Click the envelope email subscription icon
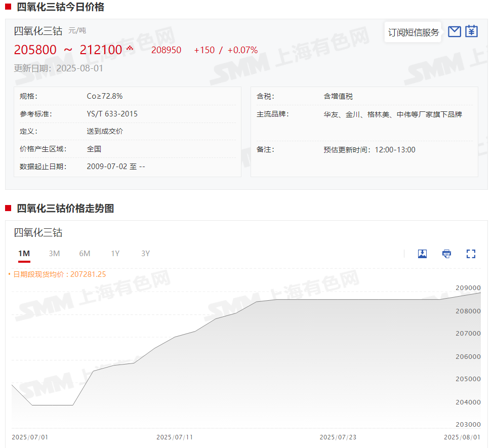This screenshot has width=494, height=448. [x=455, y=31]
